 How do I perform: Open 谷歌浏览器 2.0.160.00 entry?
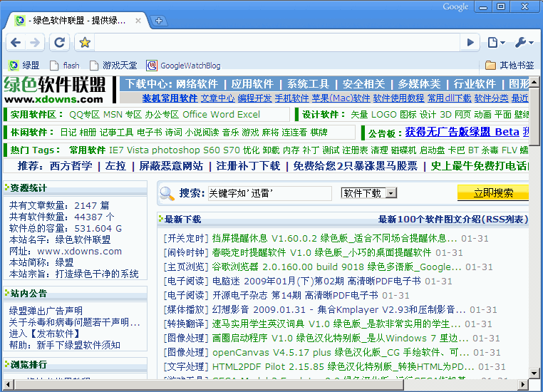point(336,267)
